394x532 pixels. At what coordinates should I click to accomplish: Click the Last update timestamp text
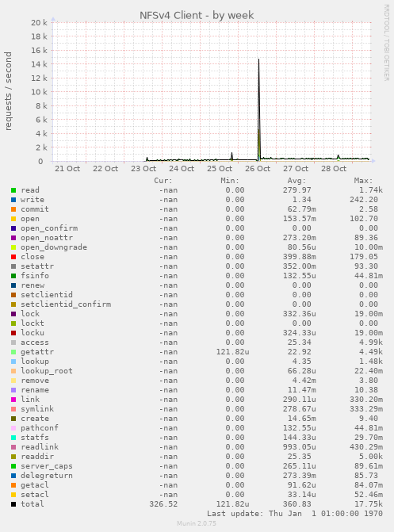tap(295, 513)
